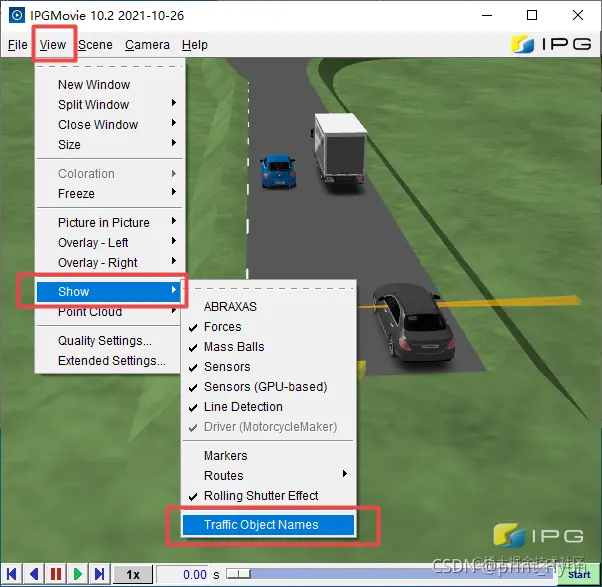Viewport: 602px width, 587px height.
Task: Toggle the Sensors checkbox item
Action: (268, 367)
